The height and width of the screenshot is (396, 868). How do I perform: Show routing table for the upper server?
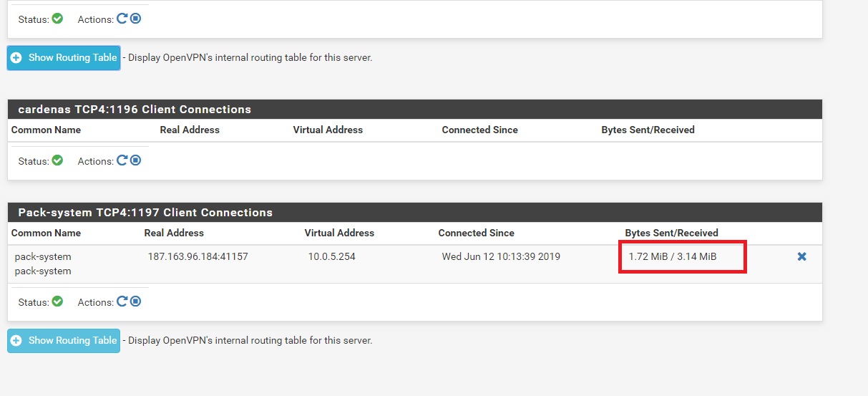click(x=64, y=58)
